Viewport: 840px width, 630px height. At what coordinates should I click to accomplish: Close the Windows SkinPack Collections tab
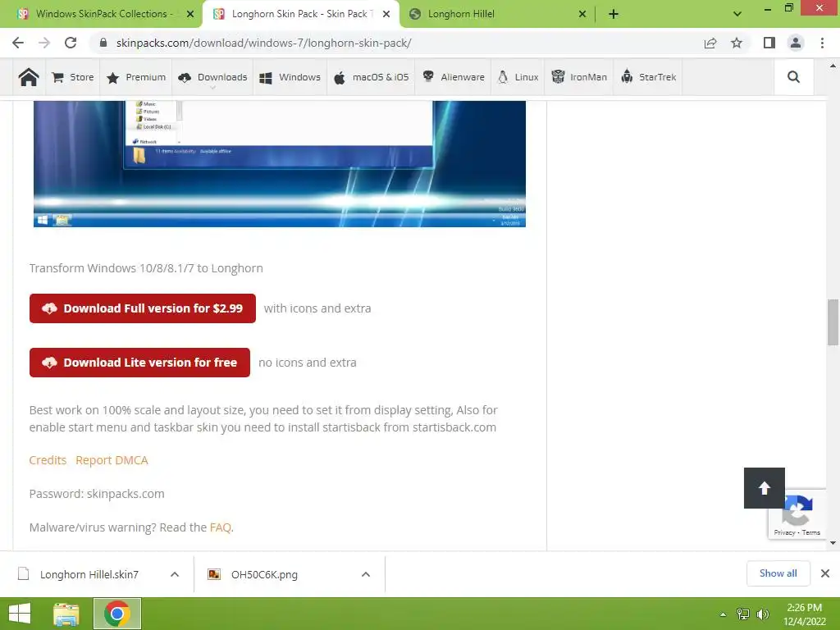click(x=190, y=14)
